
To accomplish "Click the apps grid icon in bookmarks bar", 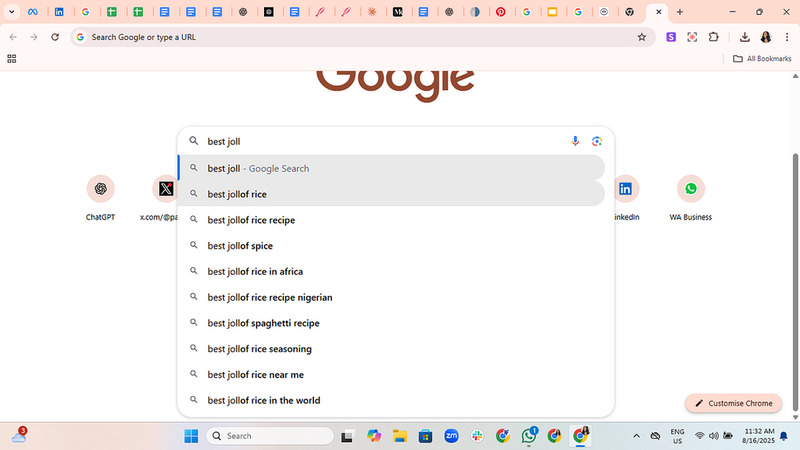I will (12, 59).
